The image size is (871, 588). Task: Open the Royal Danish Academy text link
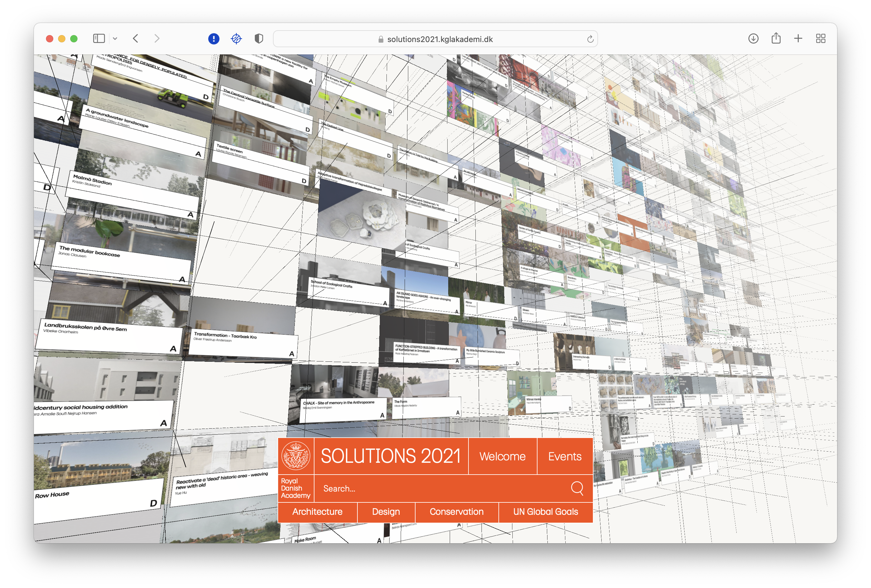[295, 488]
